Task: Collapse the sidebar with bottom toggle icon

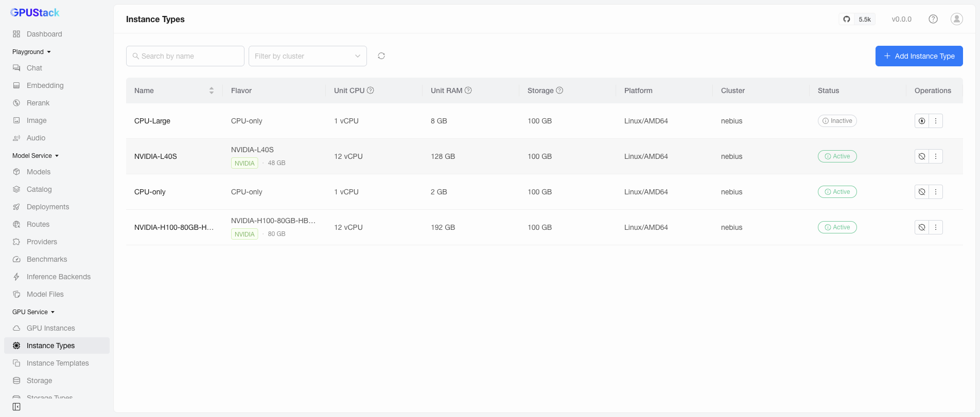Action: click(16, 407)
